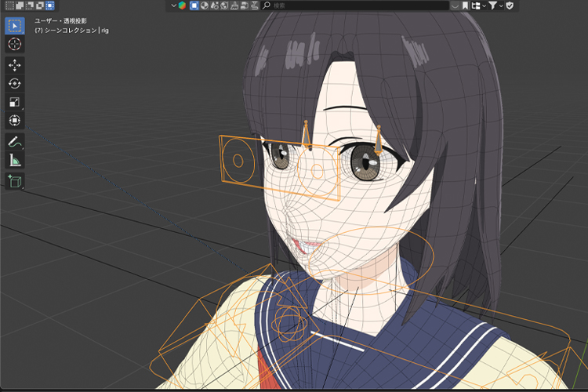The image size is (588, 392).
Task: Pick the Rotate tool
Action: pos(14,83)
